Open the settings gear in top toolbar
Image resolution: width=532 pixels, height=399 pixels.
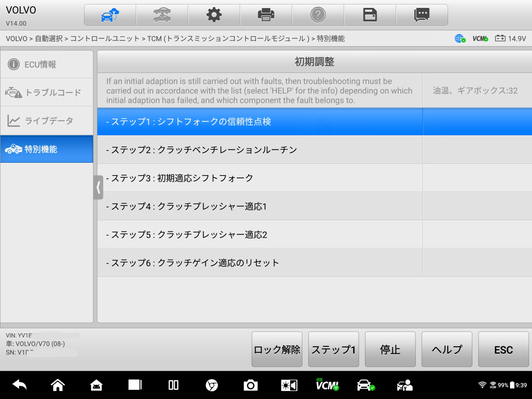tap(214, 15)
